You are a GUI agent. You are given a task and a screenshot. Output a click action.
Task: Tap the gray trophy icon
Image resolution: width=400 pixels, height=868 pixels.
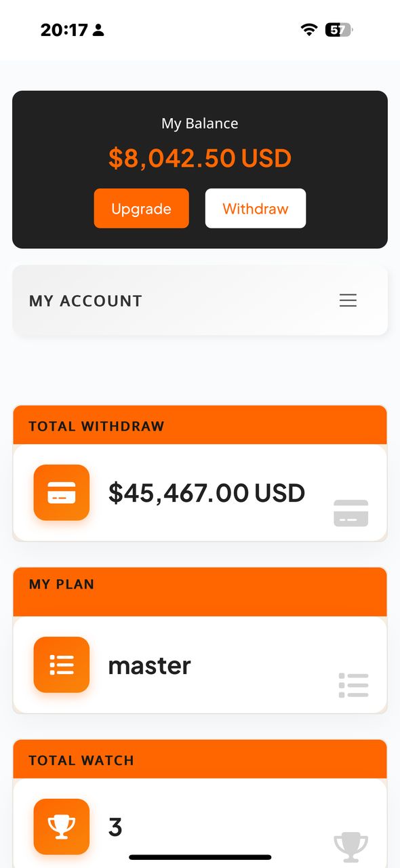[351, 848]
